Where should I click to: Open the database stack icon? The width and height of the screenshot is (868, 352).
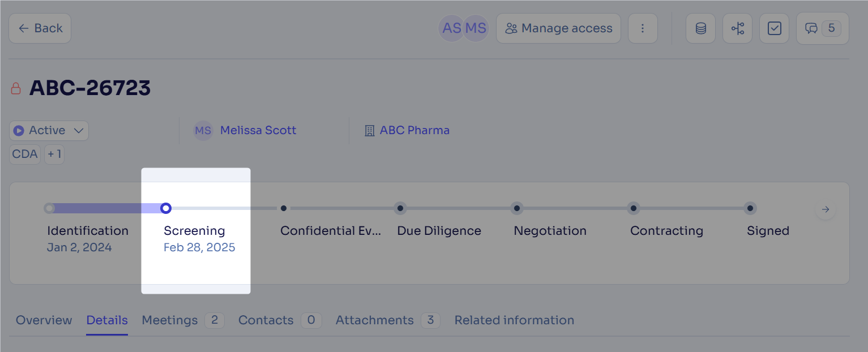coord(700,28)
